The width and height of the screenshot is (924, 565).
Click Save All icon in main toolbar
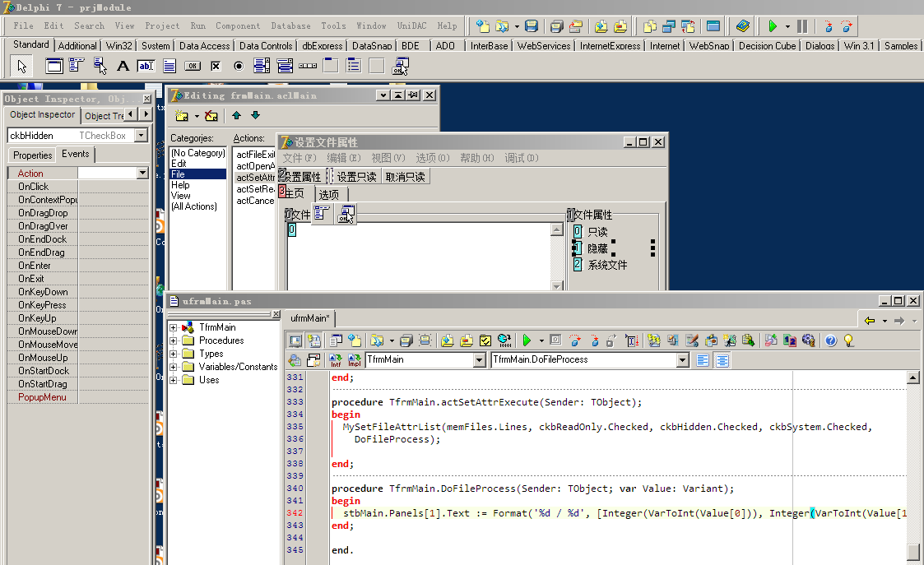click(556, 26)
